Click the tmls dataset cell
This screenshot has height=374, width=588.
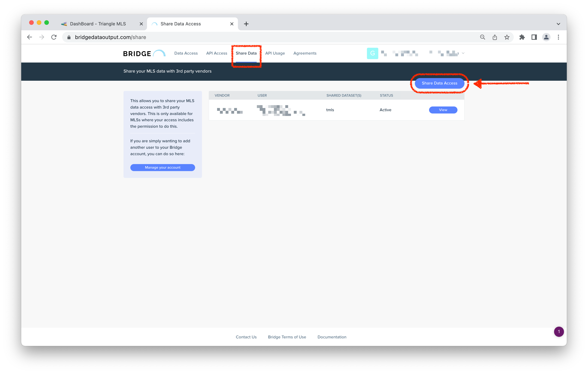pos(330,110)
